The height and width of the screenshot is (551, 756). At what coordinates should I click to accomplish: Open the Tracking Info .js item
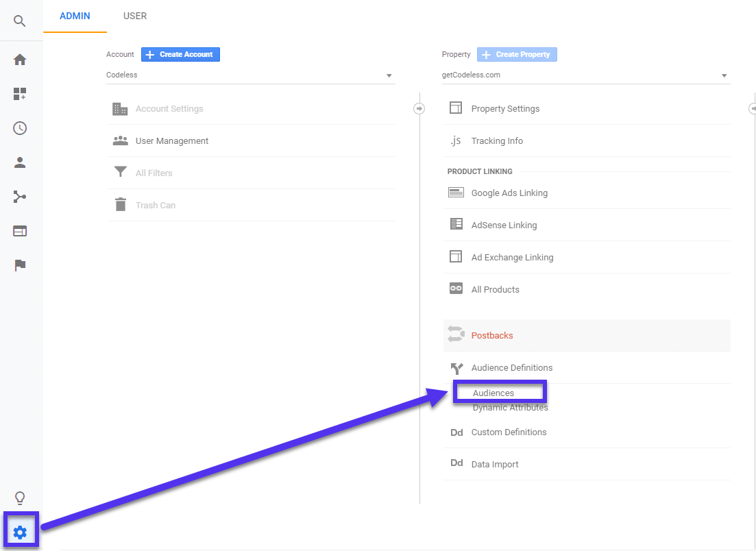point(497,140)
